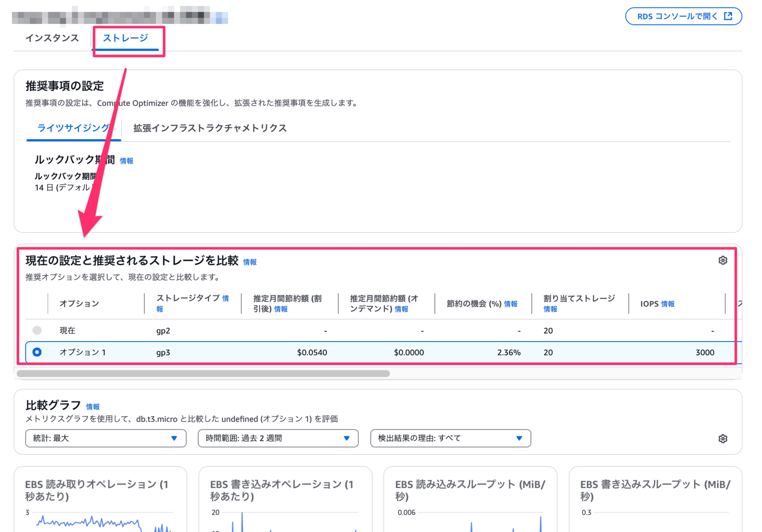
Task: Click the EBS 読み取りオペレーション graph card
Action: click(x=100, y=499)
